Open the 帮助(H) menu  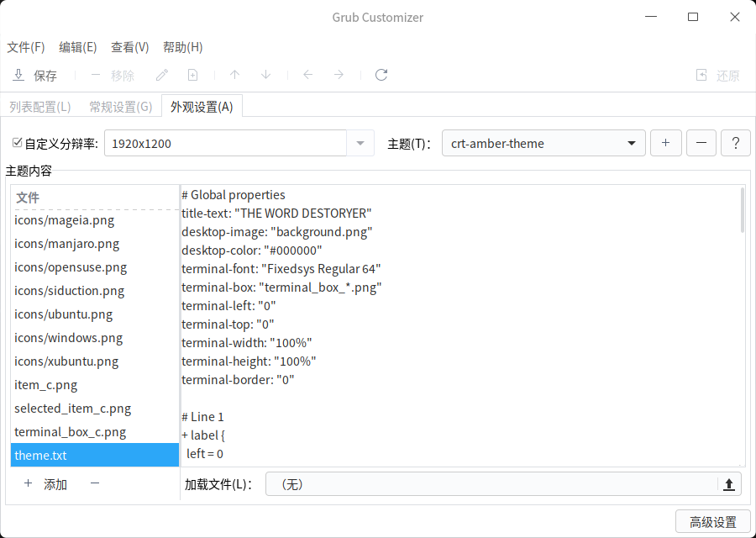[x=183, y=47]
